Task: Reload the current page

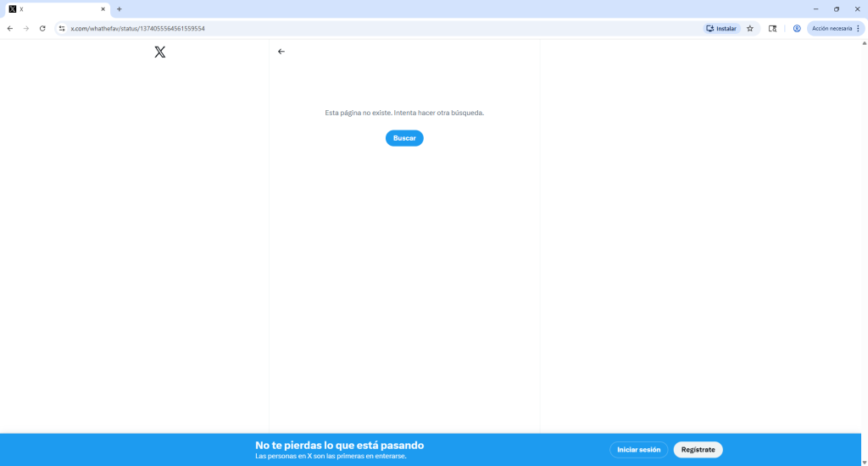Action: (x=42, y=28)
